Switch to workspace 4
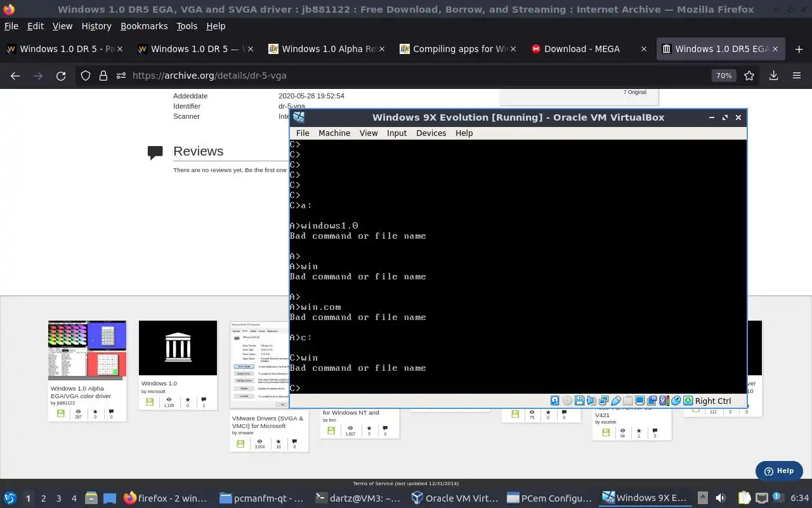This screenshot has height=508, width=812. pyautogui.click(x=74, y=498)
